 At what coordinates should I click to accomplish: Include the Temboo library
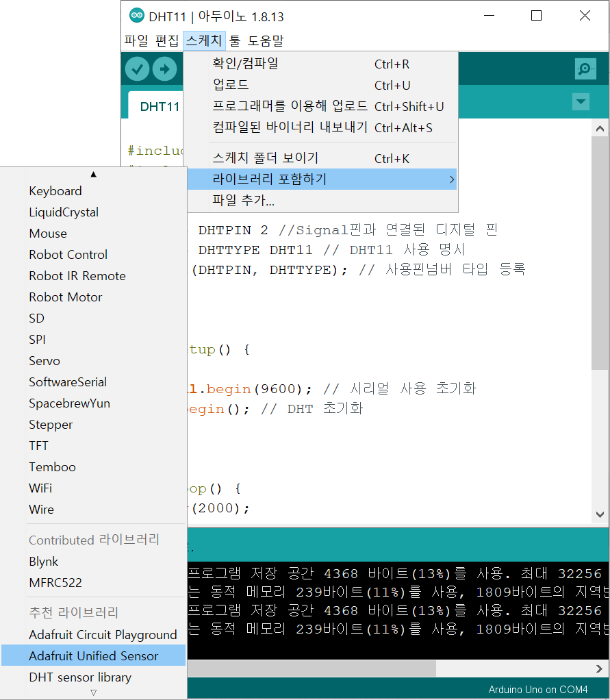coord(94,467)
